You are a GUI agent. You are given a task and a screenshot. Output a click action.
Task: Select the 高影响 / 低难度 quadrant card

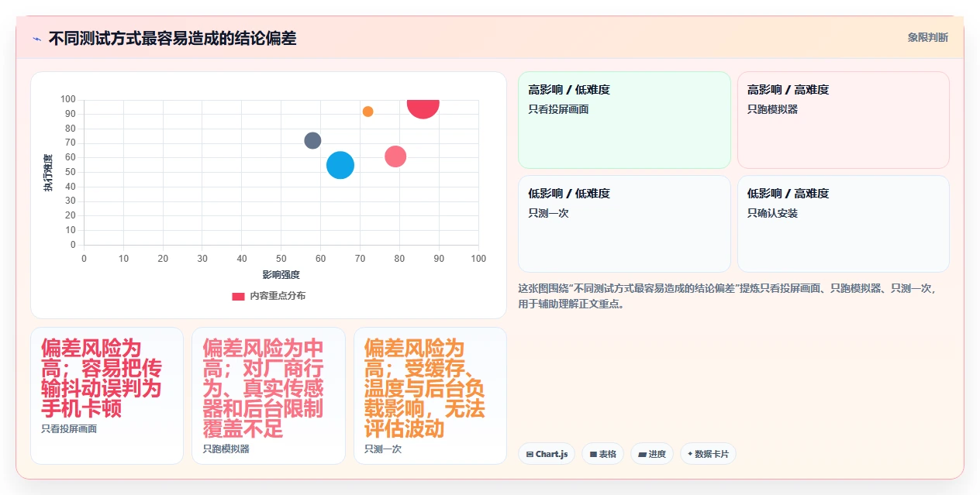pos(624,120)
